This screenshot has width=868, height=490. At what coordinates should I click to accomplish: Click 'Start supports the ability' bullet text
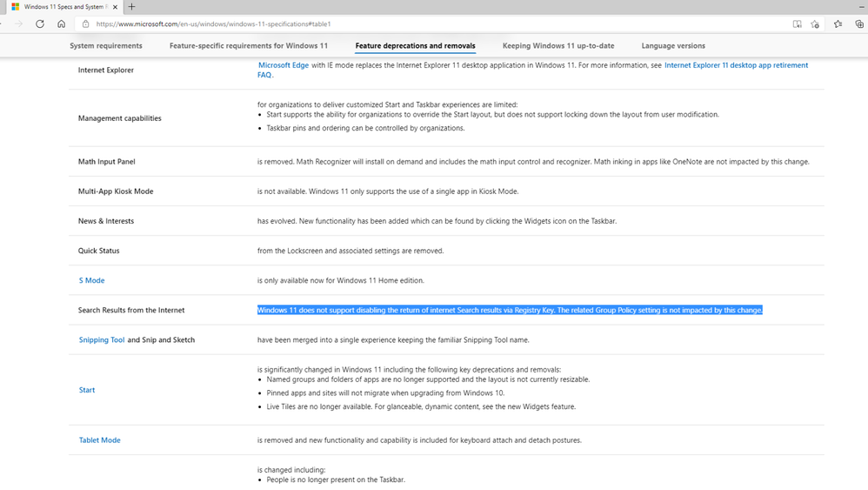tap(492, 115)
